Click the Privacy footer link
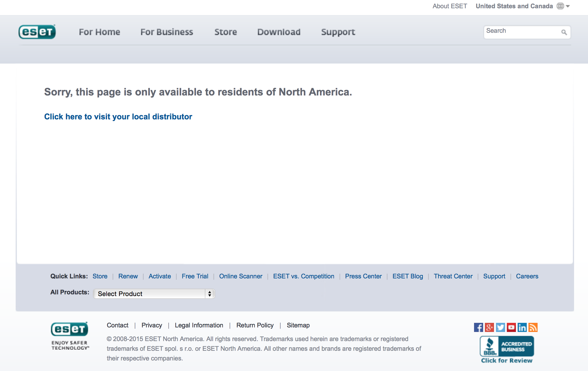588x371 pixels. [x=152, y=325]
